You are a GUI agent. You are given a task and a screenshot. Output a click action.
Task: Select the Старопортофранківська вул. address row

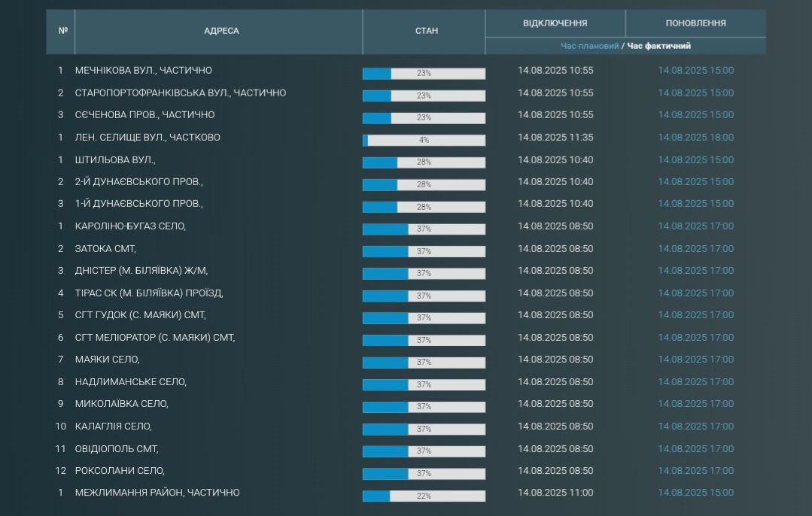click(x=181, y=93)
